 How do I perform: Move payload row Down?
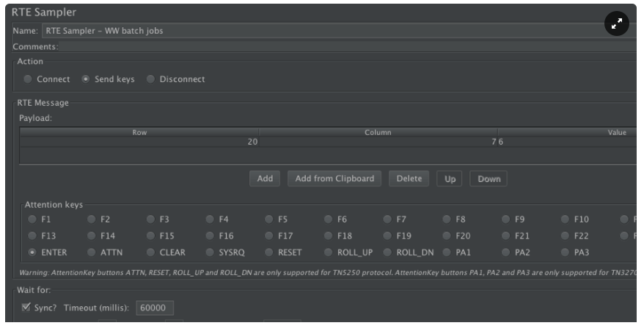[489, 179]
